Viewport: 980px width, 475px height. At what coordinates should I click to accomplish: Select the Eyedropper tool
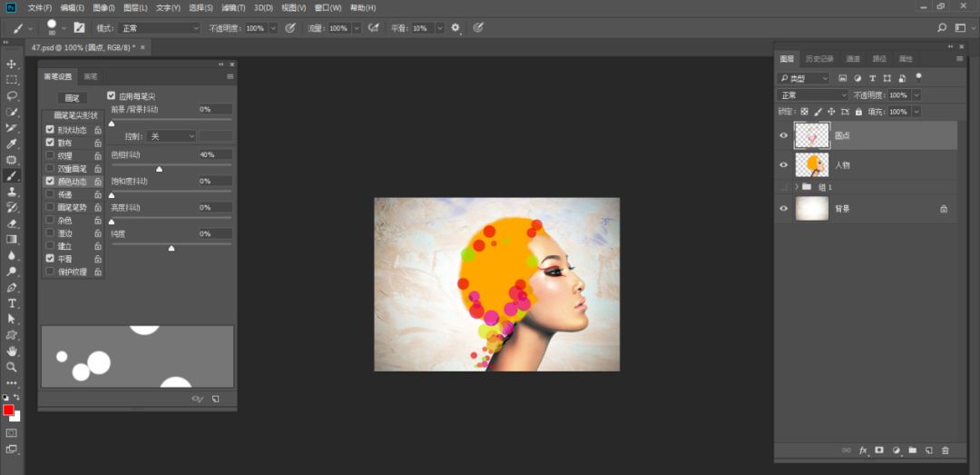click(x=11, y=143)
